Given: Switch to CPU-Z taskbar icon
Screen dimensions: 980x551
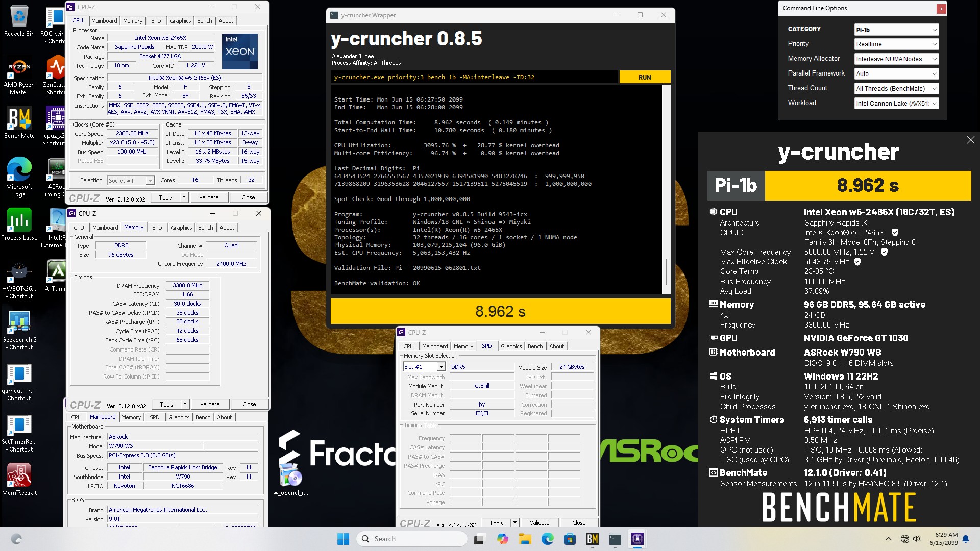Looking at the screenshot, I should point(638,539).
